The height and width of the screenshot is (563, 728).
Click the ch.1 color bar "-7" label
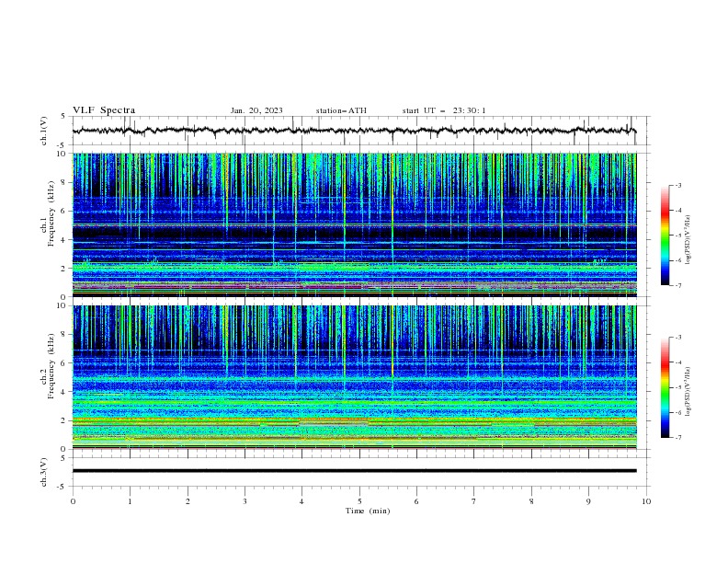pyautogui.click(x=677, y=285)
